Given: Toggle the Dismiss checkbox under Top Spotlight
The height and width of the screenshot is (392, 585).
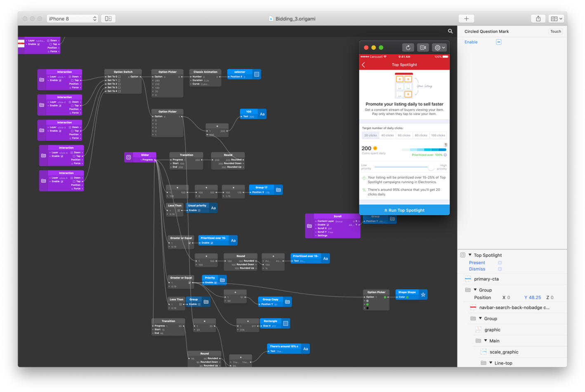Looking at the screenshot, I should click(x=500, y=269).
